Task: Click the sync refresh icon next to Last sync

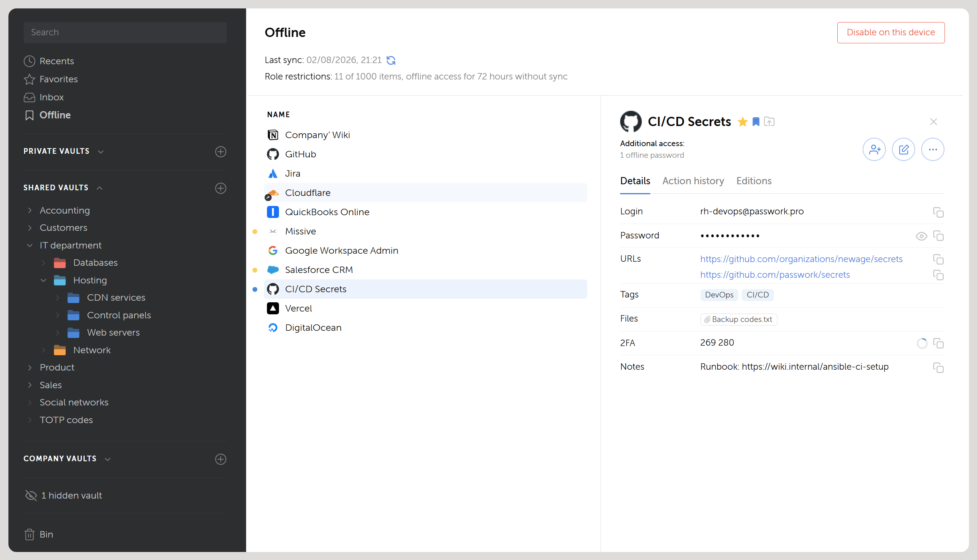Action: click(x=391, y=60)
